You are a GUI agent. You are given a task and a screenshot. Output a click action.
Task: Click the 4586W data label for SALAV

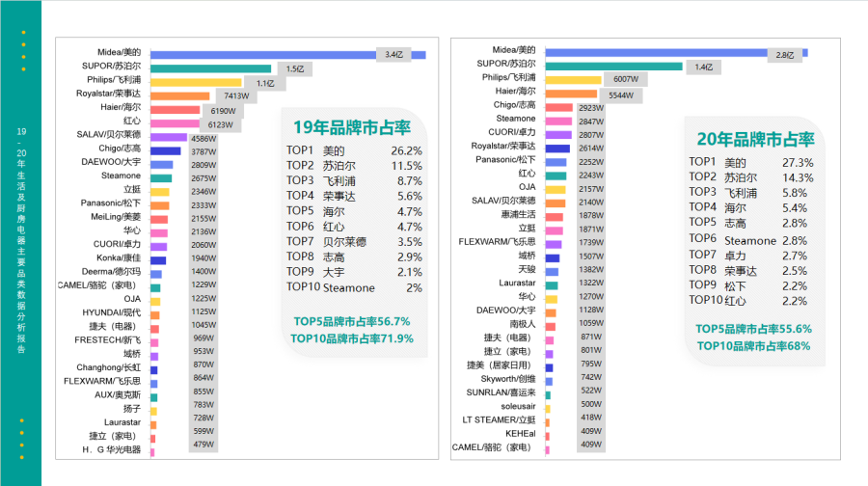[204, 138]
